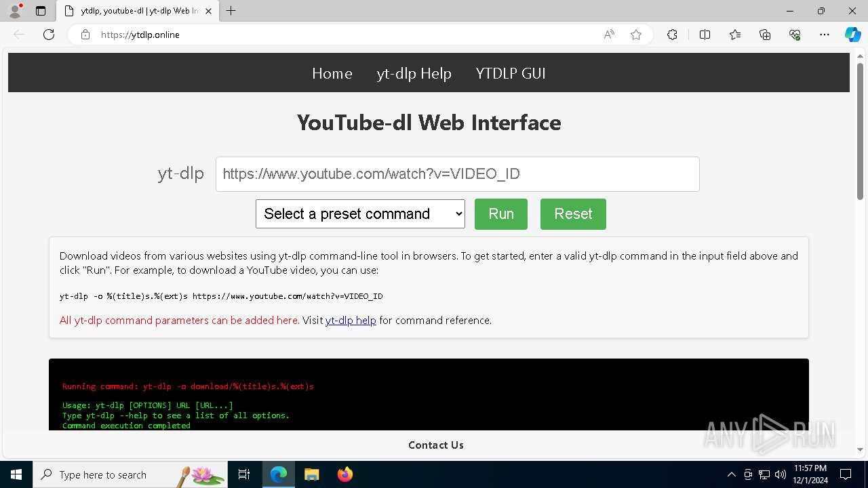This screenshot has height=488, width=868.
Task: Open the yt-dlp Help nav item
Action: coord(414,73)
